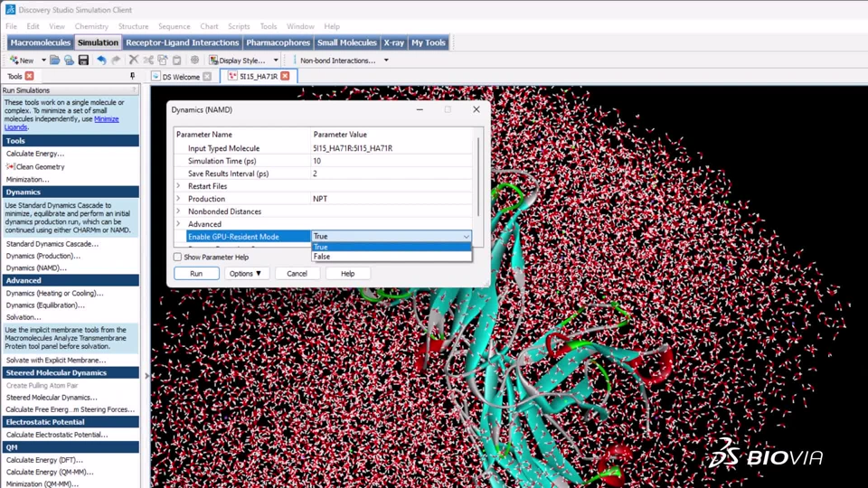This screenshot has width=868, height=488.
Task: Open the Chemistry menu
Action: point(91,26)
